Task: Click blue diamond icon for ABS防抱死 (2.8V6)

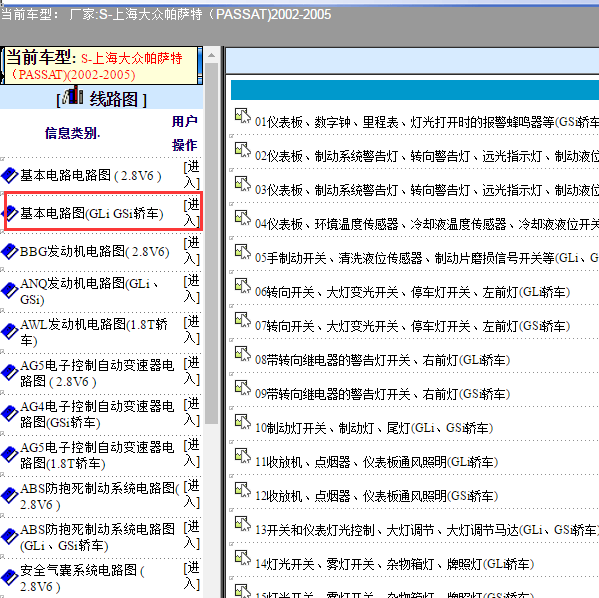Action: pos(9,496)
